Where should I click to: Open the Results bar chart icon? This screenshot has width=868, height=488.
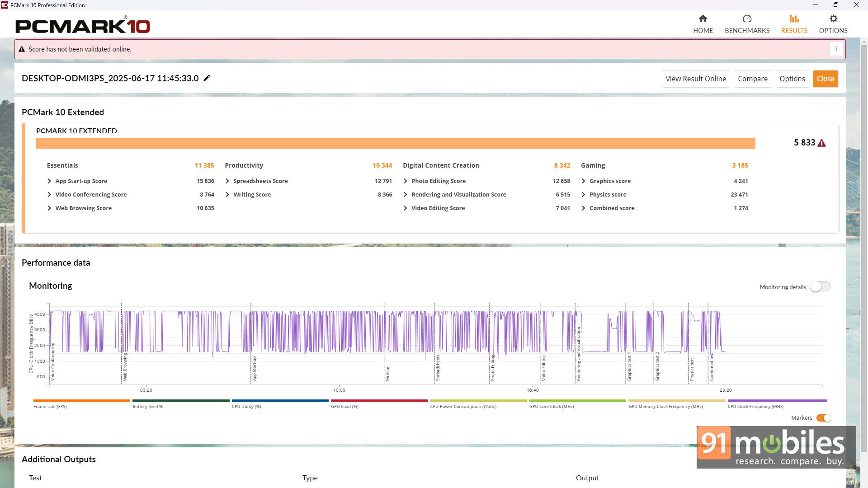pyautogui.click(x=794, y=19)
